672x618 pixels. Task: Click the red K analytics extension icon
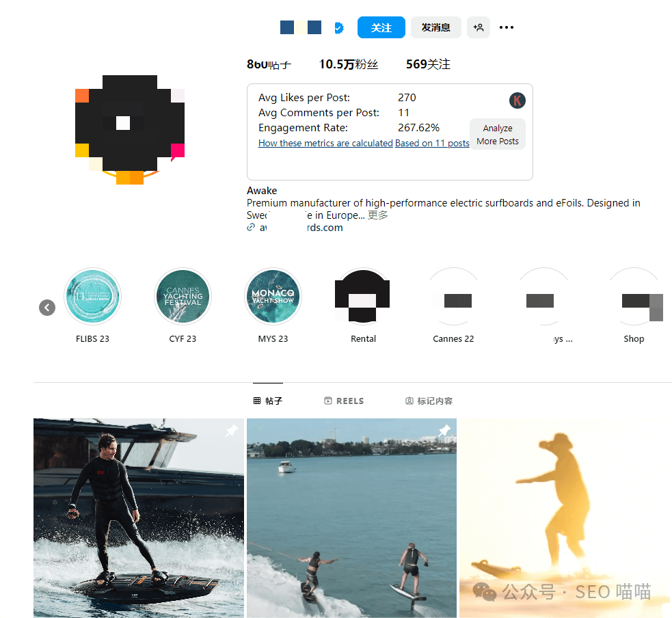(x=518, y=100)
